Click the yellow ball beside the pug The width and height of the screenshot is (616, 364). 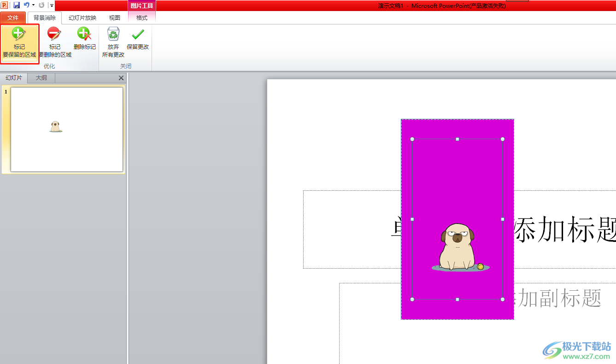(481, 266)
